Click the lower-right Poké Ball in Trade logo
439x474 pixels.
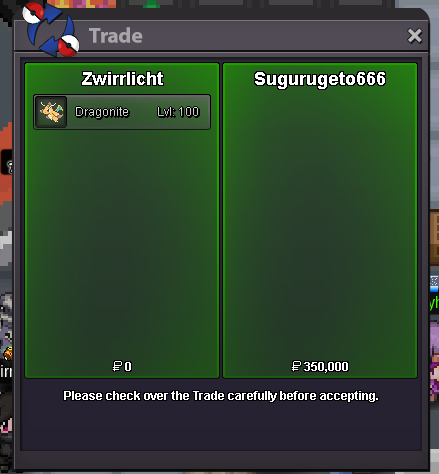(69, 45)
